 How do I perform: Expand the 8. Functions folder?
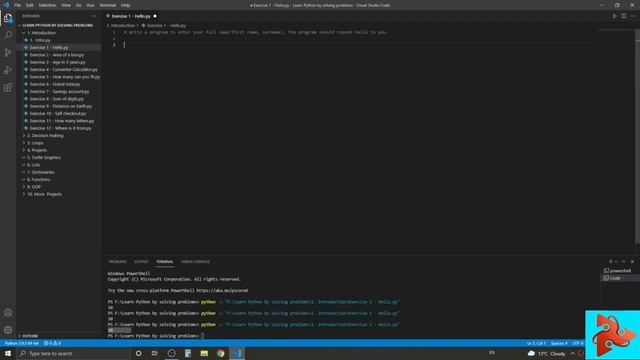(x=39, y=180)
